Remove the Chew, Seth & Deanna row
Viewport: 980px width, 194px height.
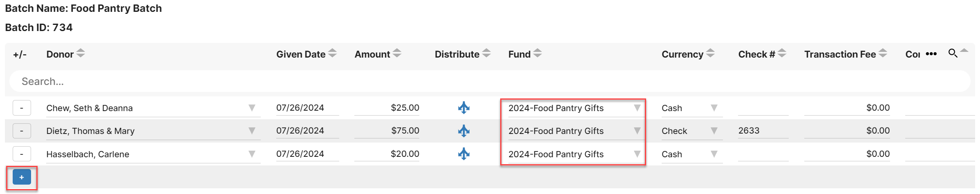click(x=22, y=108)
